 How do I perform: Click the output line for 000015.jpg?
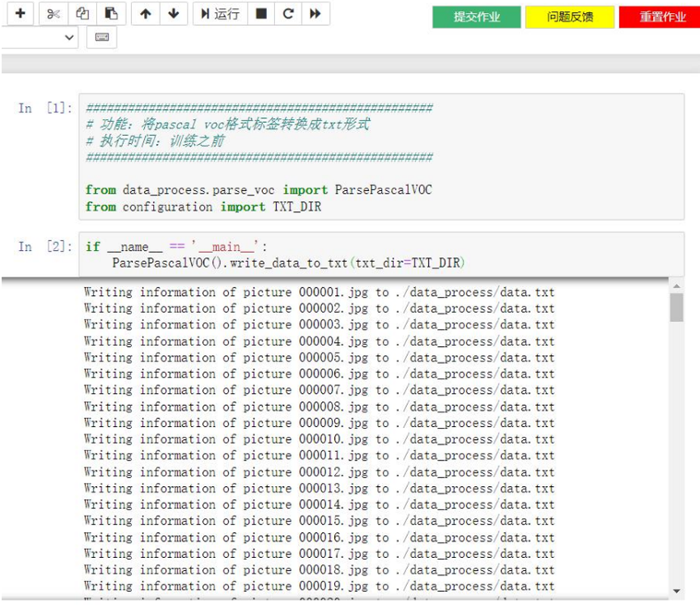319,521
